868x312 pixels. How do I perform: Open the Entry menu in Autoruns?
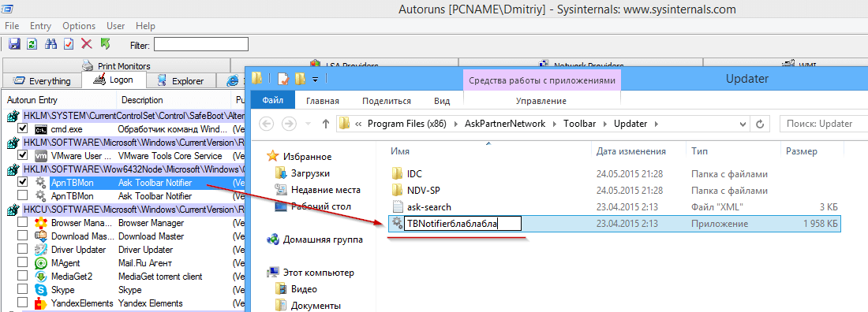[40, 26]
